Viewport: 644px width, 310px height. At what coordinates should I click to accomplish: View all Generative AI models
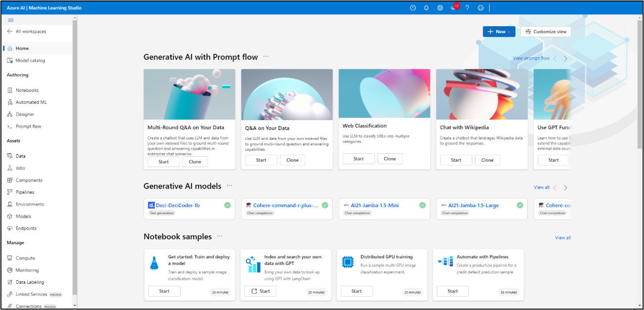[542, 187]
